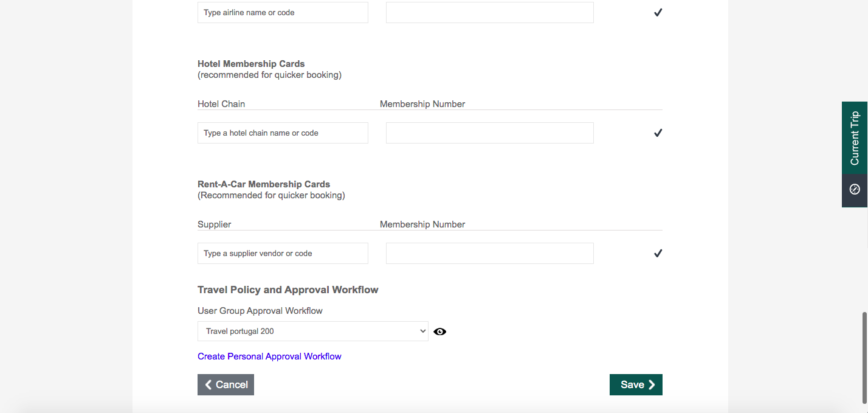Click the left chevron on Cancel button

(x=208, y=384)
